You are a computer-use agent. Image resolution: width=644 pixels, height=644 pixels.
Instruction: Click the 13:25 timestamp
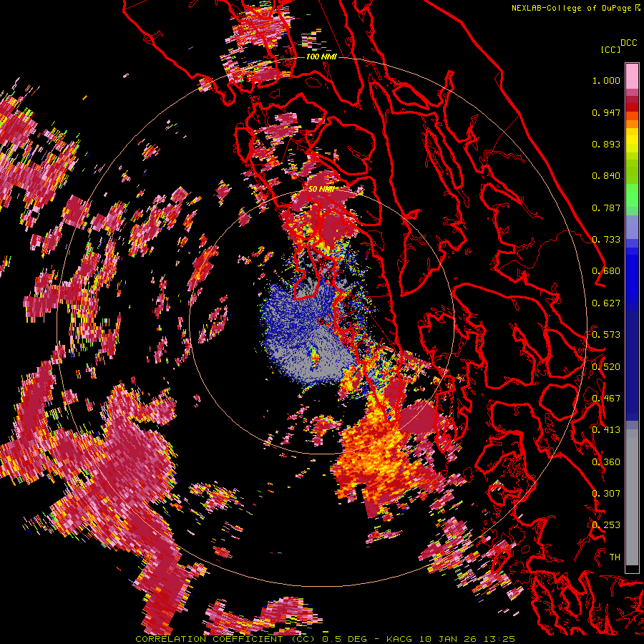pos(499,639)
